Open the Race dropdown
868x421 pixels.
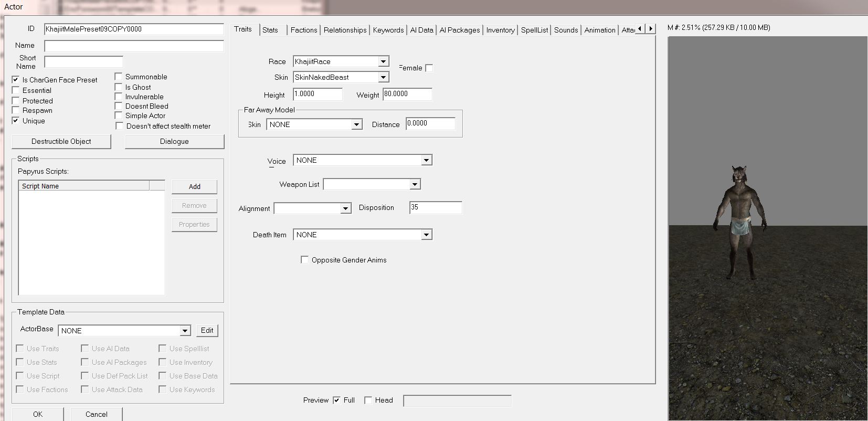383,61
